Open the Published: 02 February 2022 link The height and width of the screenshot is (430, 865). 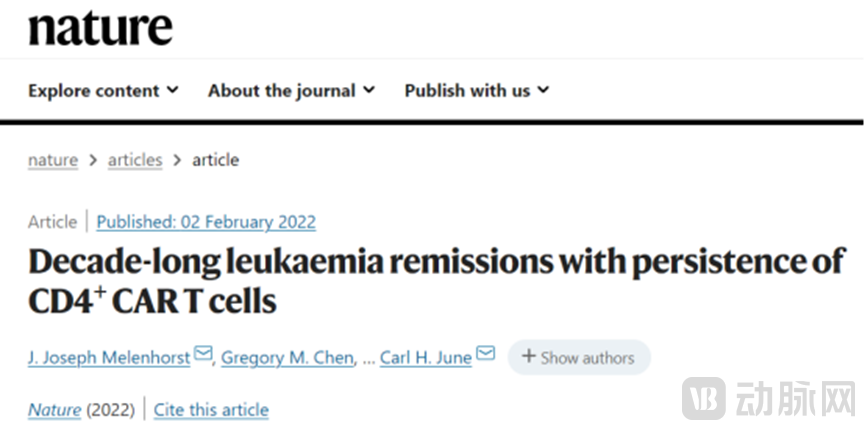[x=206, y=222]
